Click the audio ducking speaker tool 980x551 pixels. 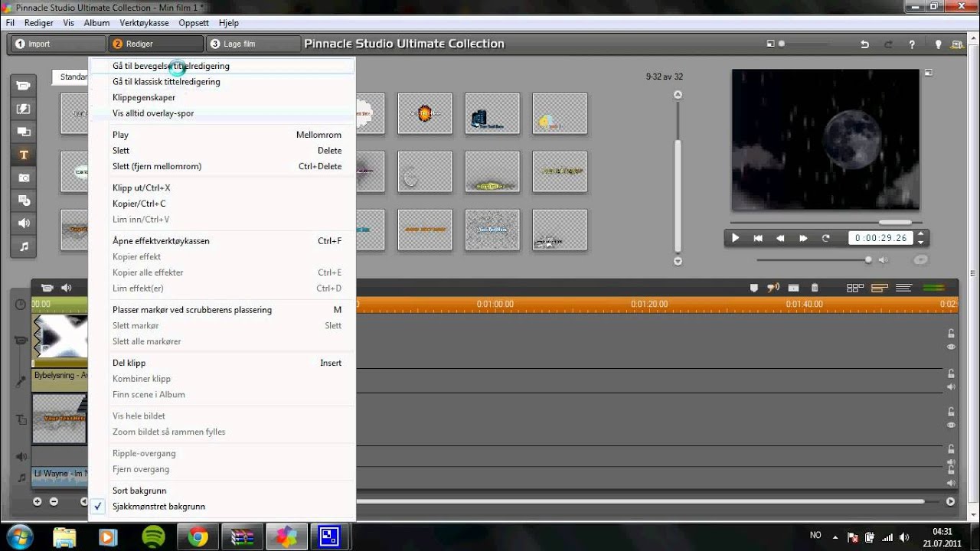click(x=773, y=289)
